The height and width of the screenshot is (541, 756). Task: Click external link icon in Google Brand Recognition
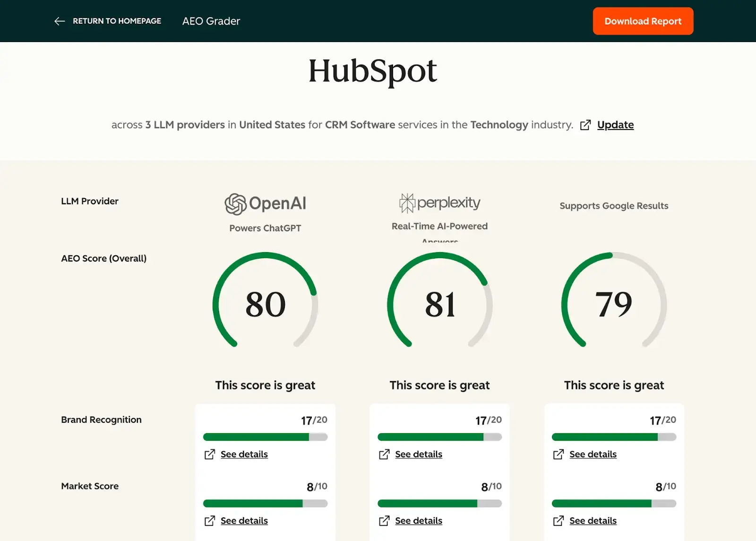558,454
